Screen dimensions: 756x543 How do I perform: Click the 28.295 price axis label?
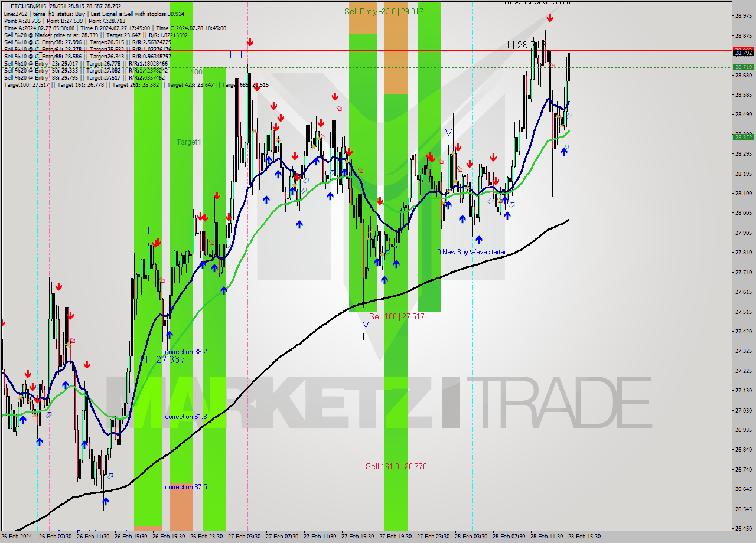click(743, 154)
